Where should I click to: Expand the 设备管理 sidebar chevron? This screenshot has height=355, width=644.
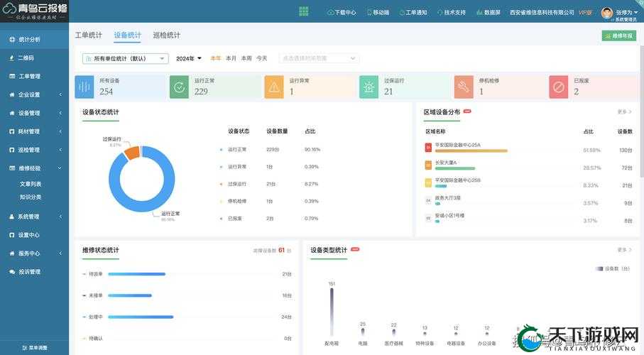pos(60,113)
